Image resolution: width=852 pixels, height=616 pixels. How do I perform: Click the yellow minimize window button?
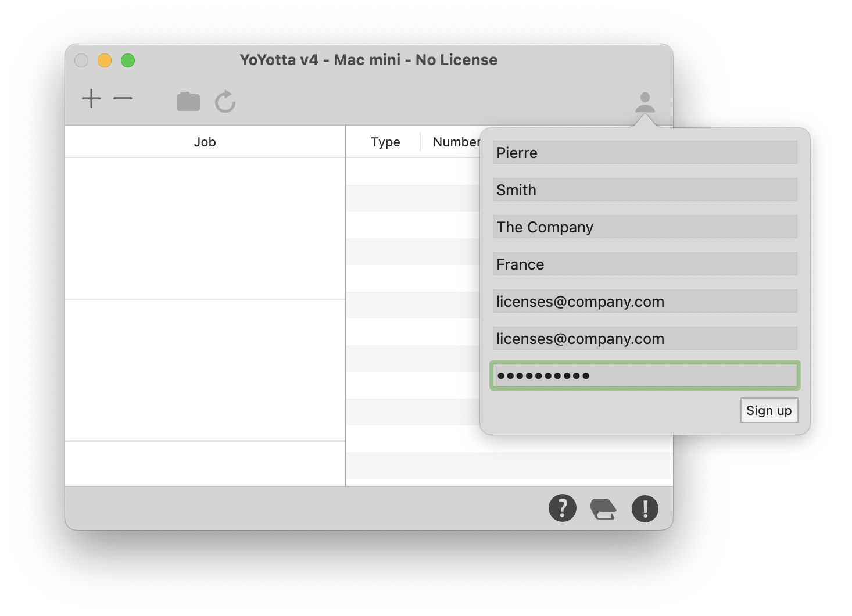105,60
